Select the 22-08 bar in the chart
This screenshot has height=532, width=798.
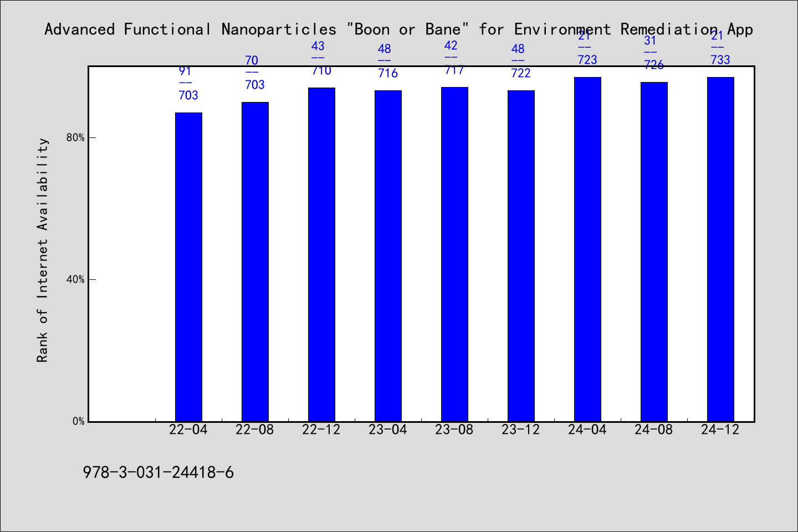click(255, 262)
